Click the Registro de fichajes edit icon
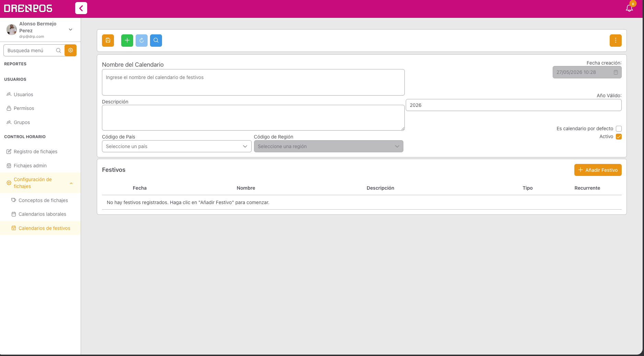 [9, 152]
